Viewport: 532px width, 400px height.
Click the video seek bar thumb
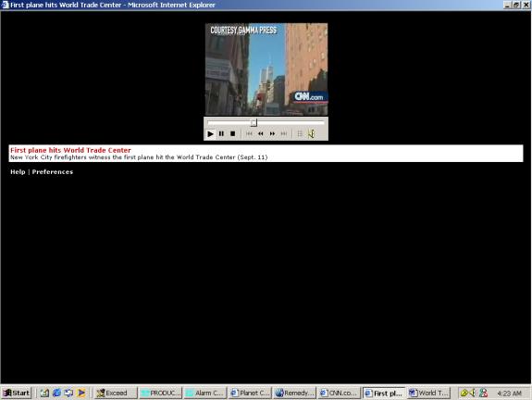254,122
